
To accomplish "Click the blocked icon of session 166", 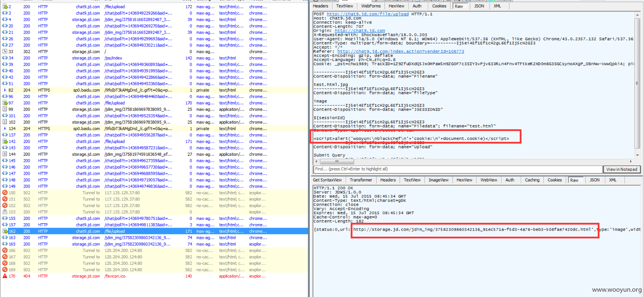I will coord(5,250).
